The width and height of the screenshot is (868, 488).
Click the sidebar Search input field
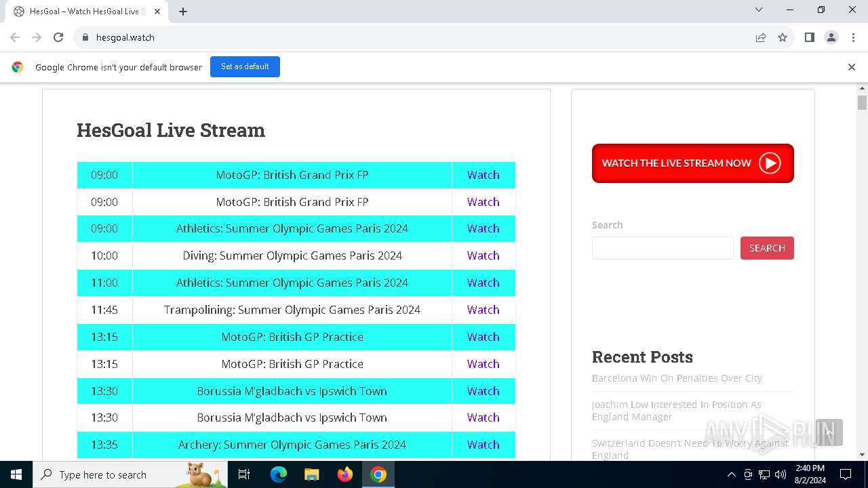(663, 248)
